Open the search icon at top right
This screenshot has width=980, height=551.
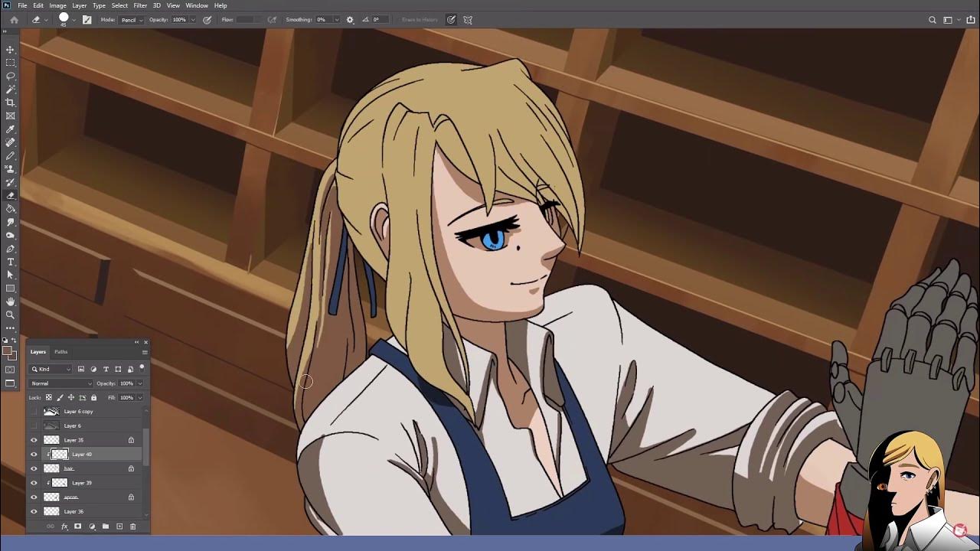(x=932, y=20)
